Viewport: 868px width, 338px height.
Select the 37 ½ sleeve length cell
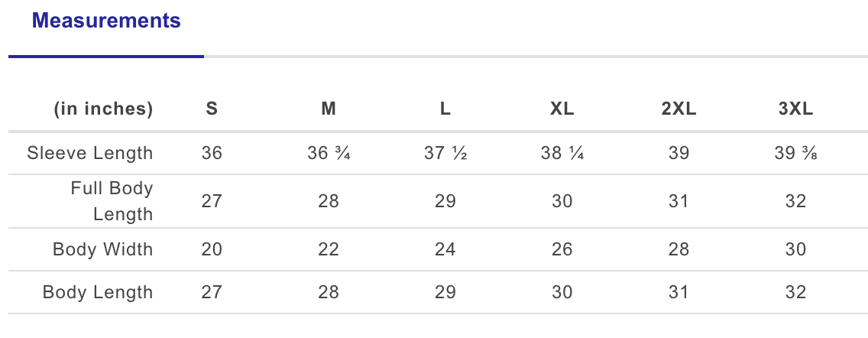coord(445,153)
